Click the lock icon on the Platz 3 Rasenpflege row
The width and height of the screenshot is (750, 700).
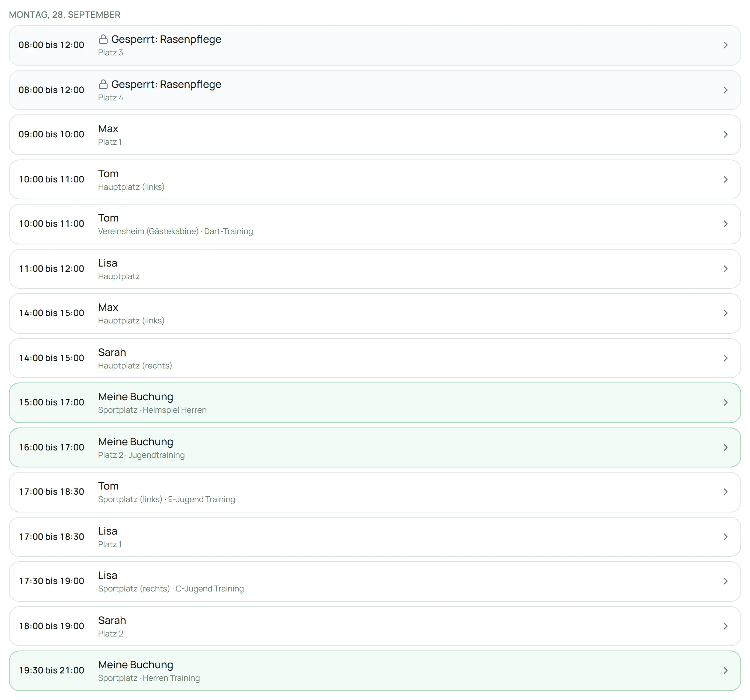103,39
